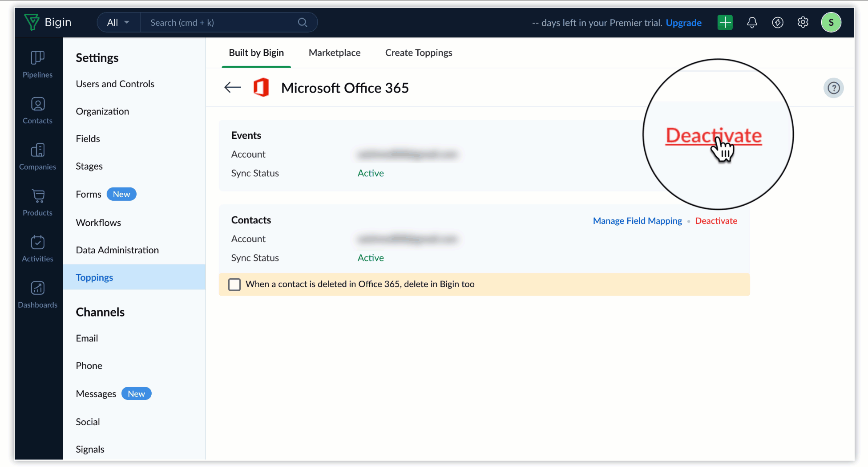Image resolution: width=868 pixels, height=467 pixels.
Task: Click the search magnifier icon
Action: (x=303, y=22)
